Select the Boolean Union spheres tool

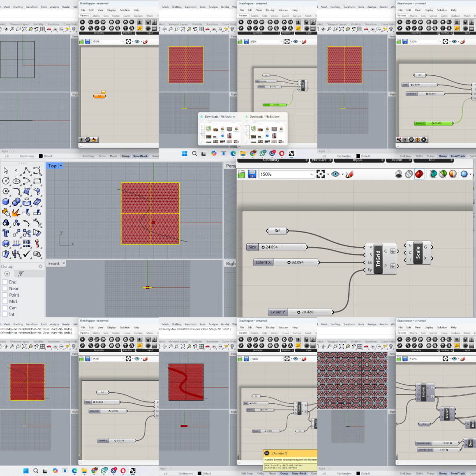[x=16, y=201]
